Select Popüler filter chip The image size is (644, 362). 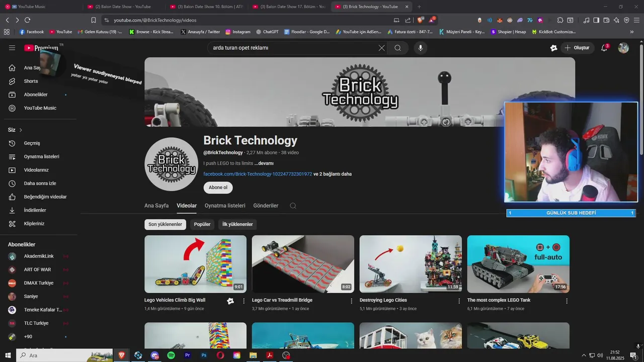point(202,224)
